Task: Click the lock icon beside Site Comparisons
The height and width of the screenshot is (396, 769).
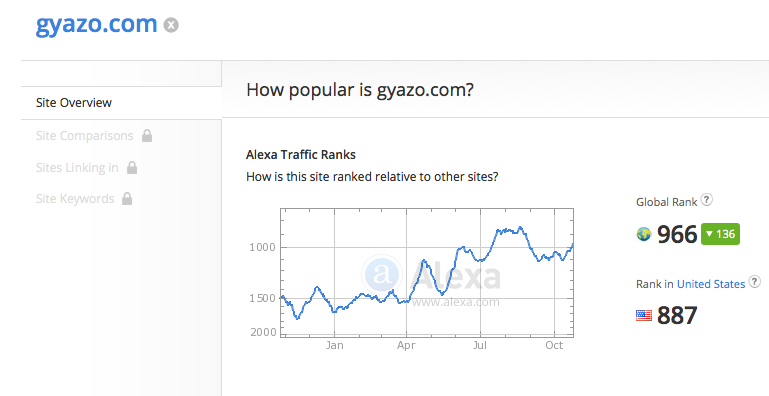Action: (147, 135)
